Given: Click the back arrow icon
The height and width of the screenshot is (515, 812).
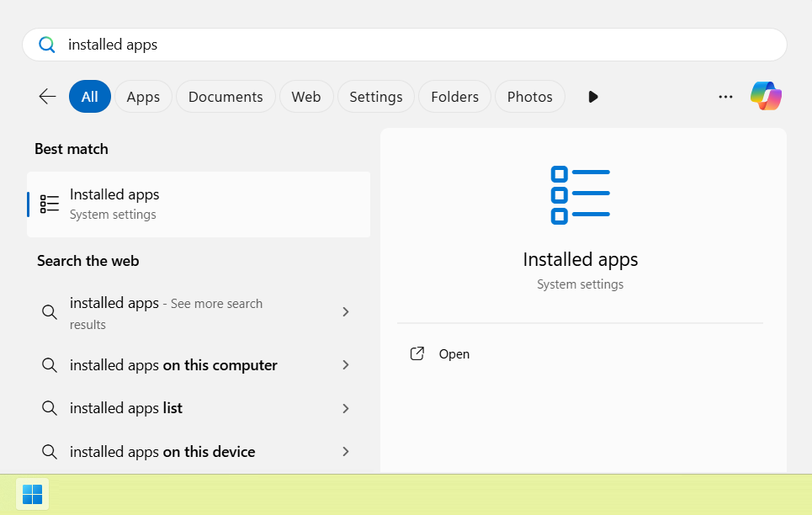Looking at the screenshot, I should coord(47,97).
